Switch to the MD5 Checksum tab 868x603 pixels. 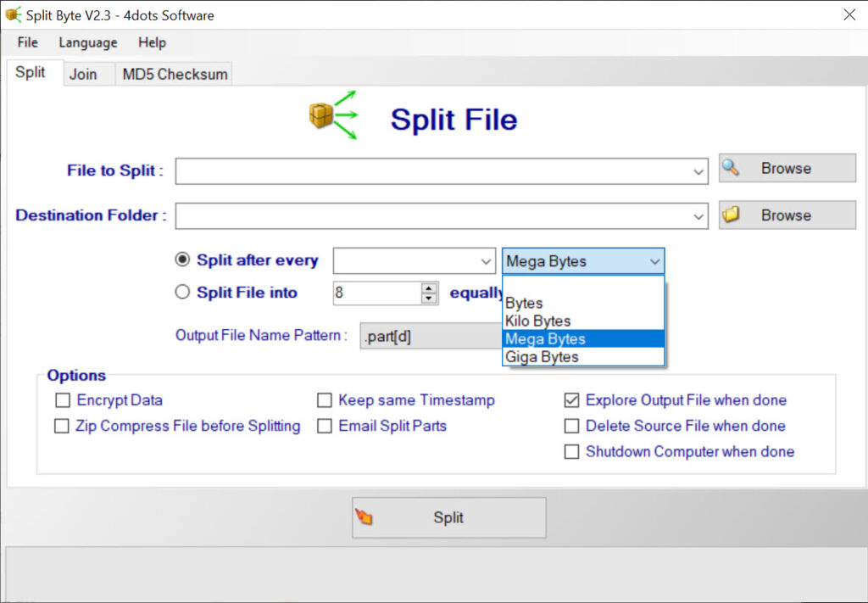(x=175, y=74)
